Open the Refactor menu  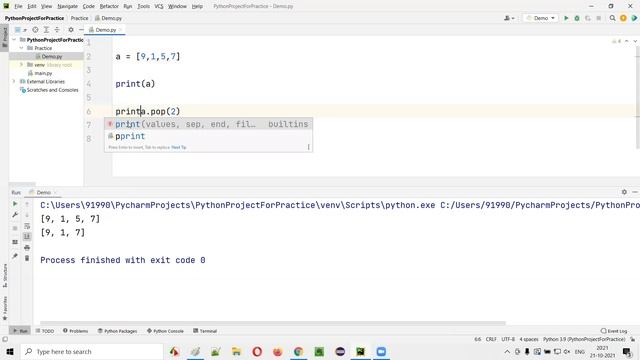[109, 6]
